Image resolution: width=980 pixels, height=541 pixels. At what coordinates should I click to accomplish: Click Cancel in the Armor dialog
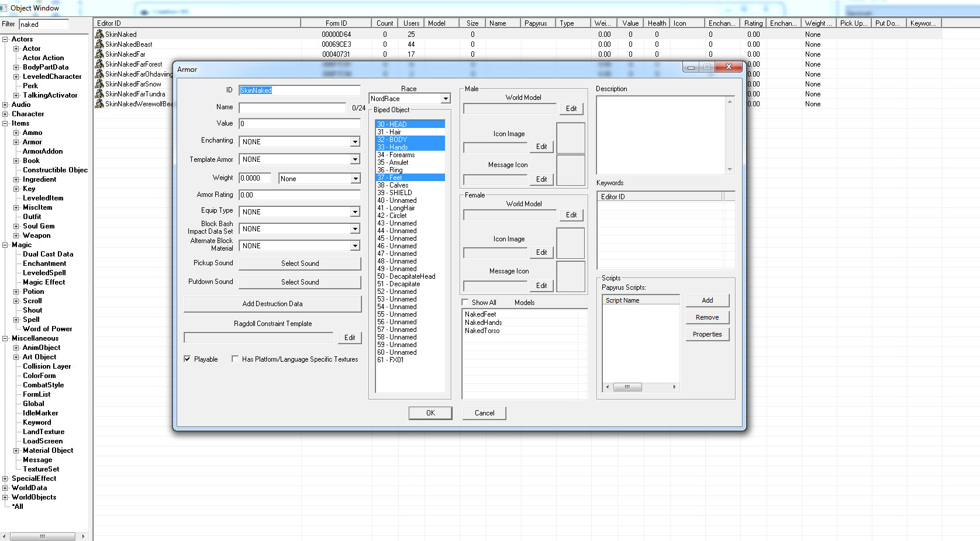tap(484, 412)
